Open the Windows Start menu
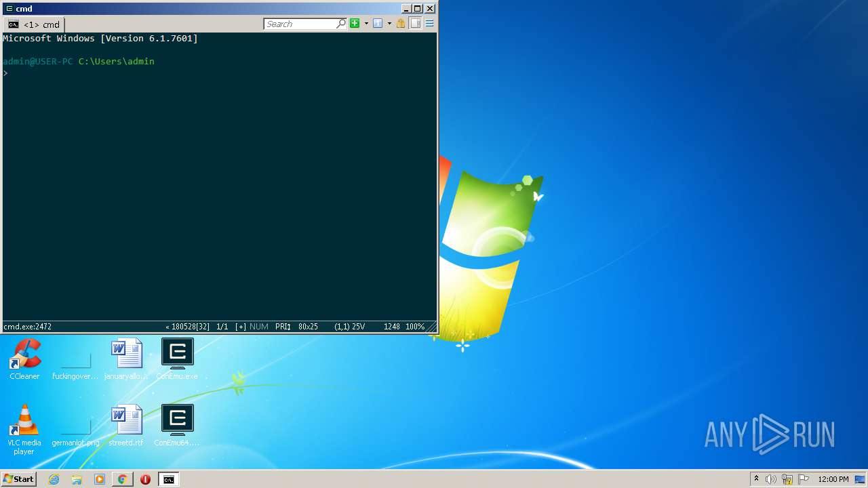This screenshot has width=868, height=488. point(18,479)
